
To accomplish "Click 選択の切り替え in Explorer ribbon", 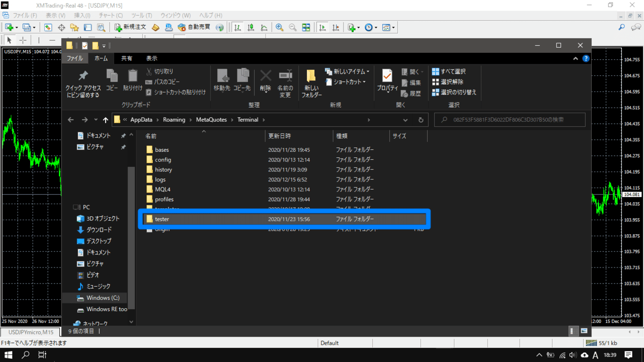I will pos(454,93).
